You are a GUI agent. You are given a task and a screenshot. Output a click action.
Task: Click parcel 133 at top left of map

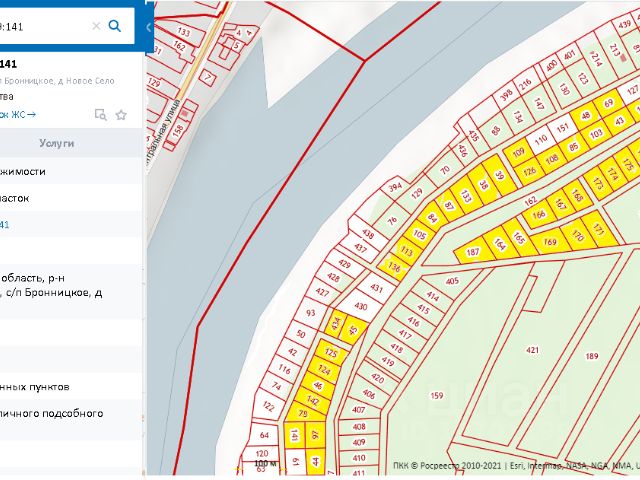(183, 31)
